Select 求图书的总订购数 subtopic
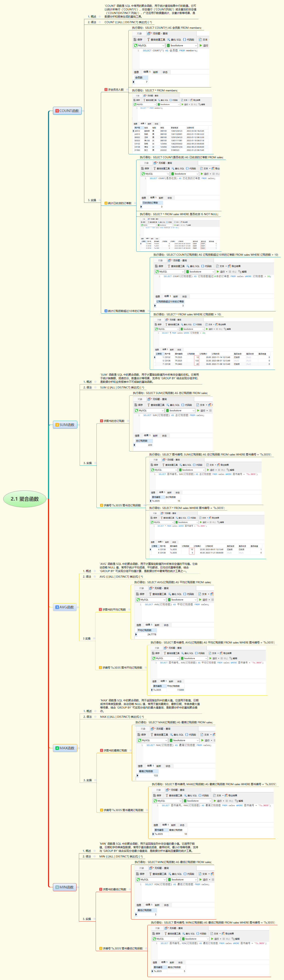This screenshot has width=284, height=980. [x=112, y=421]
